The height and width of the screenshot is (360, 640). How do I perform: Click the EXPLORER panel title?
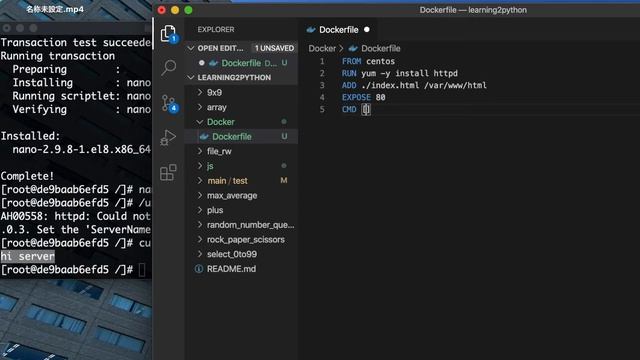pyautogui.click(x=216, y=29)
